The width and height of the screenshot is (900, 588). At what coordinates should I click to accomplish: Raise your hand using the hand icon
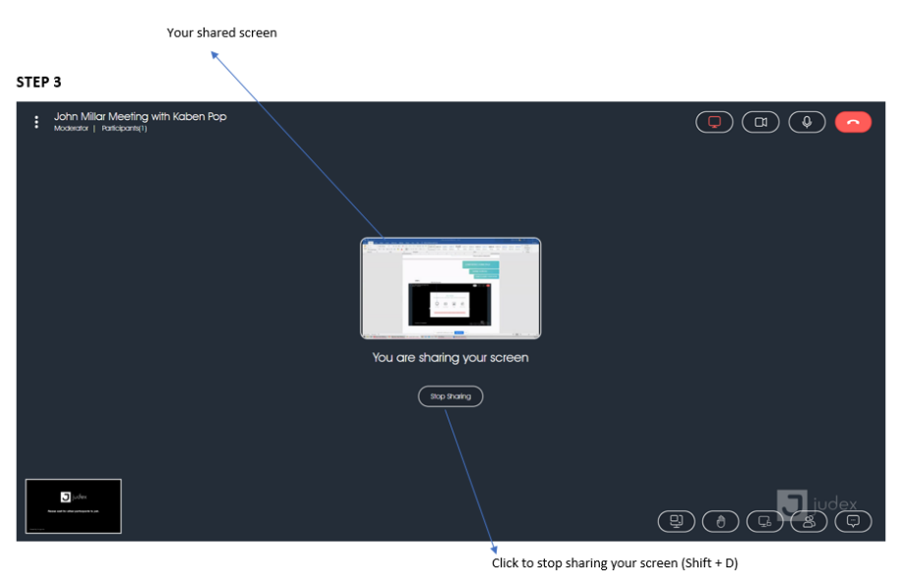coord(720,521)
